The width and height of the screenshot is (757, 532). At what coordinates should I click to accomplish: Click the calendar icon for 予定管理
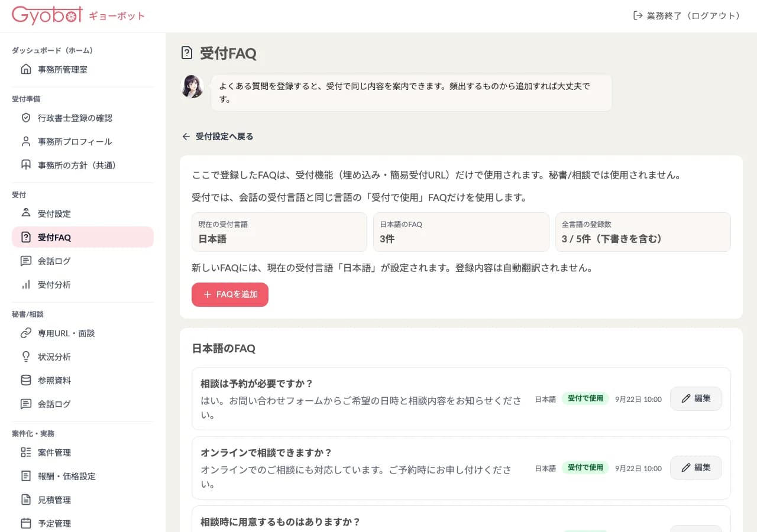(x=26, y=523)
